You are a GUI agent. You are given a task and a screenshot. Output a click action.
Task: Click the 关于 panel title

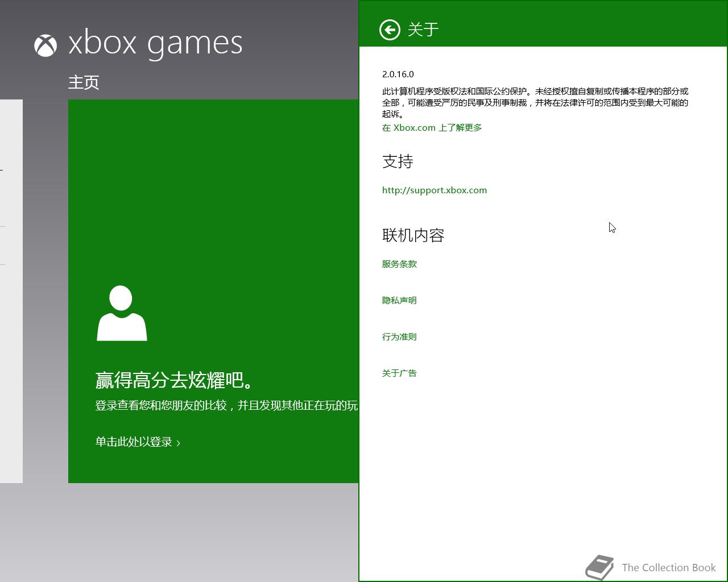(x=423, y=30)
